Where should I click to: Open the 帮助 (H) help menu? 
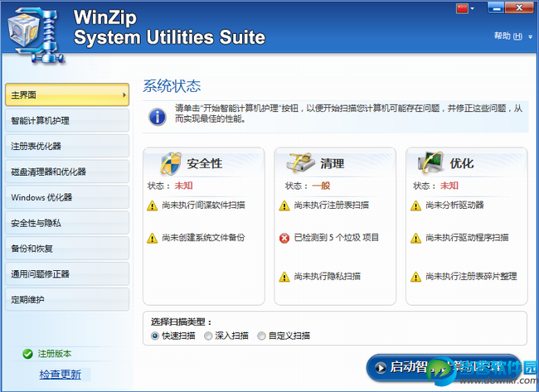point(508,36)
